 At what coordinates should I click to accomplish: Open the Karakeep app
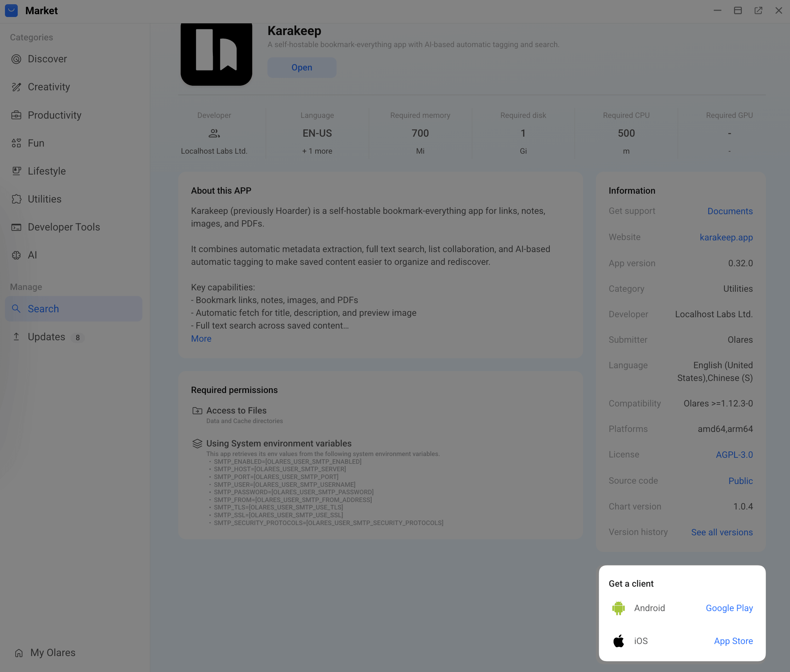click(x=302, y=67)
